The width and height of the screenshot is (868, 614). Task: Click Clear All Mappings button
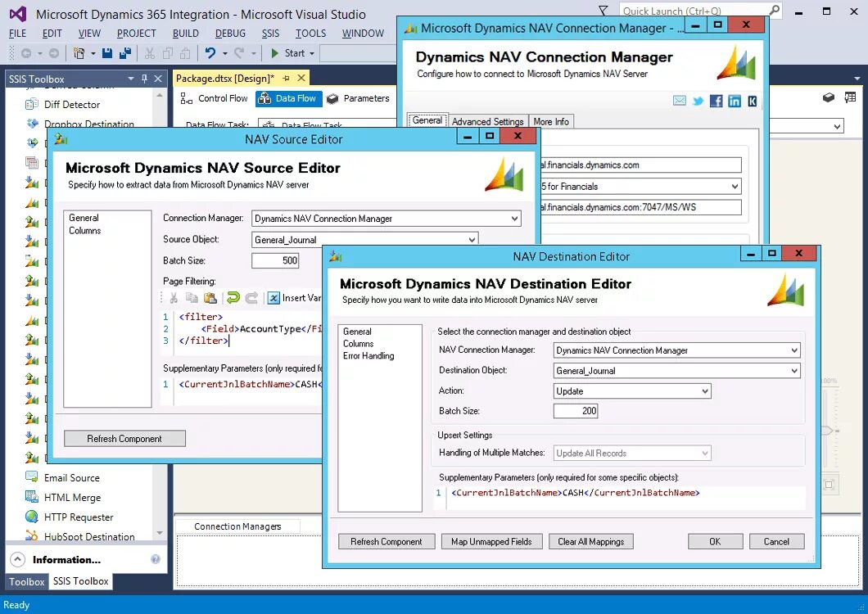[x=591, y=541]
